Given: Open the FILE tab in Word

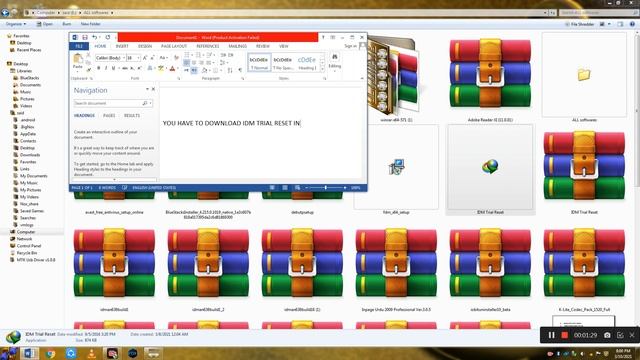Looking at the screenshot, I should point(79,46).
